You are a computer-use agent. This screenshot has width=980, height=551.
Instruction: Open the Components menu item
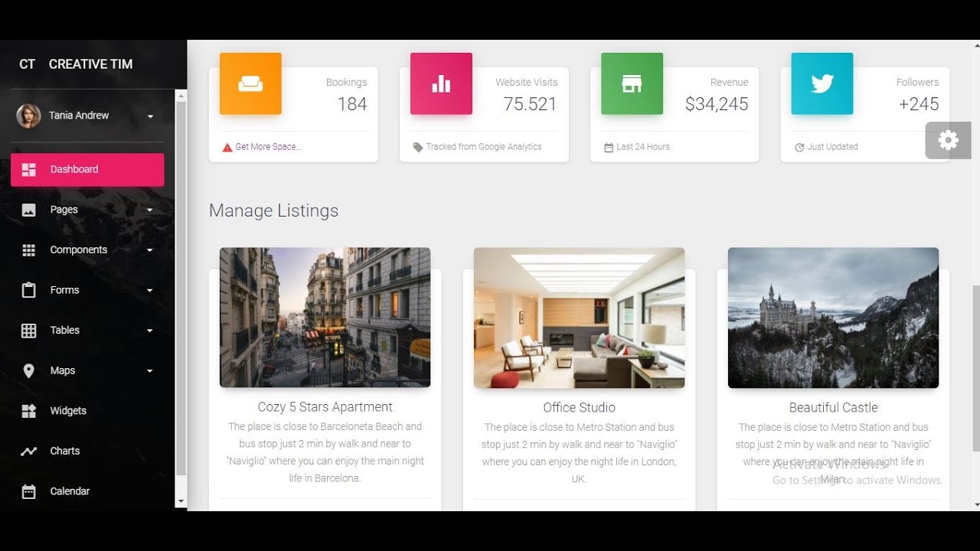coord(87,250)
